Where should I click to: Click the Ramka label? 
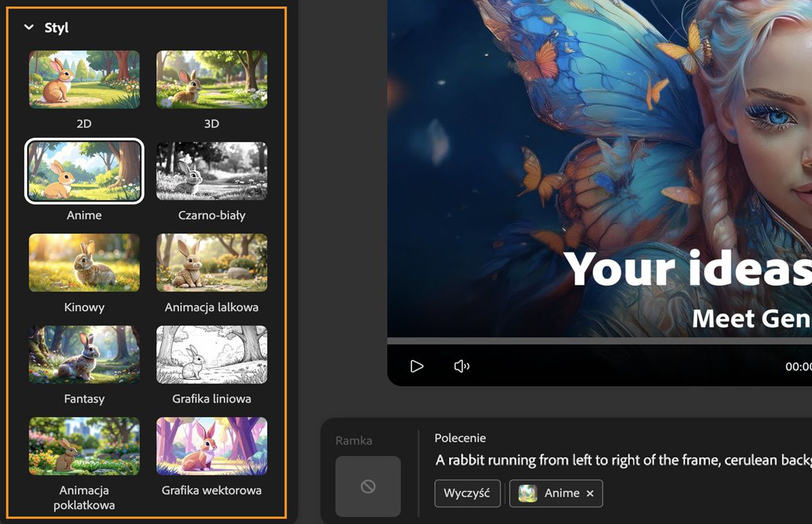tap(354, 440)
